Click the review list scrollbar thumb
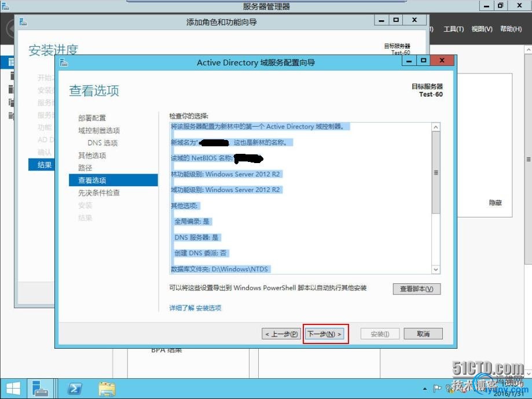532x399 pixels. point(436,172)
